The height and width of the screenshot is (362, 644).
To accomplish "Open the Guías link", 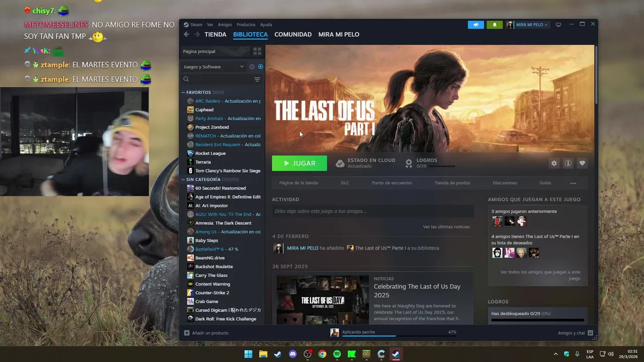I will point(545,183).
